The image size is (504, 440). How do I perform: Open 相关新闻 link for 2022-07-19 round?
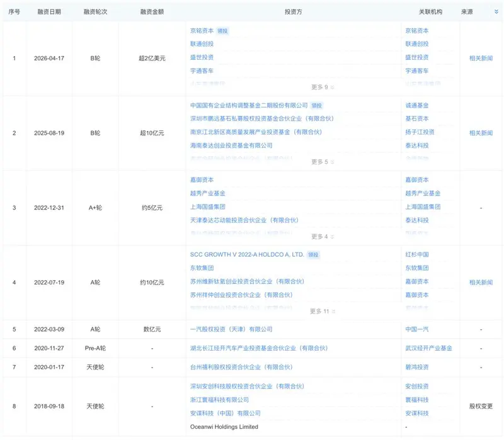pyautogui.click(x=481, y=282)
